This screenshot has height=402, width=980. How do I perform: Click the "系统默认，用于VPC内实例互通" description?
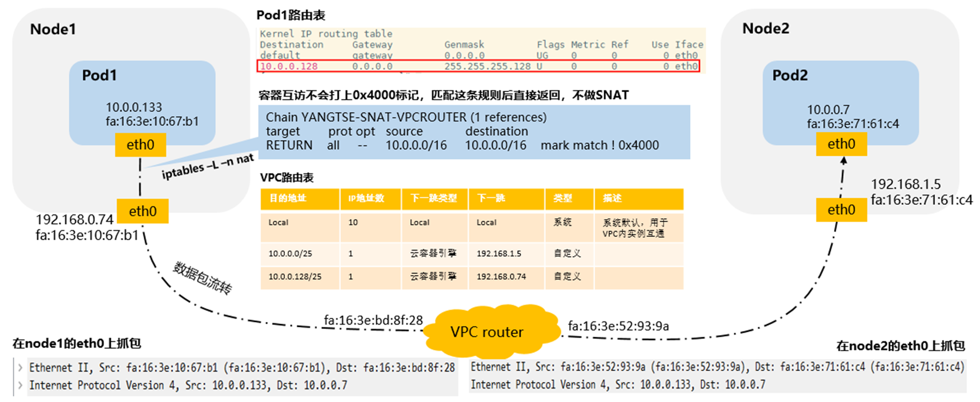pyautogui.click(x=635, y=228)
